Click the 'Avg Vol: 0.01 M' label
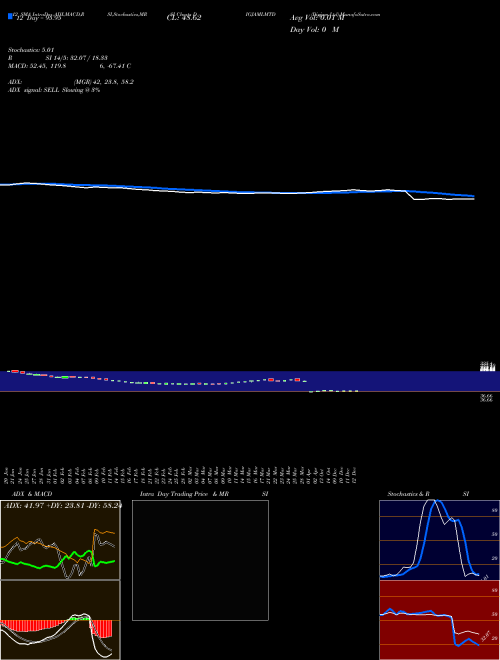Viewport: 500px width, 660px height. [317, 18]
